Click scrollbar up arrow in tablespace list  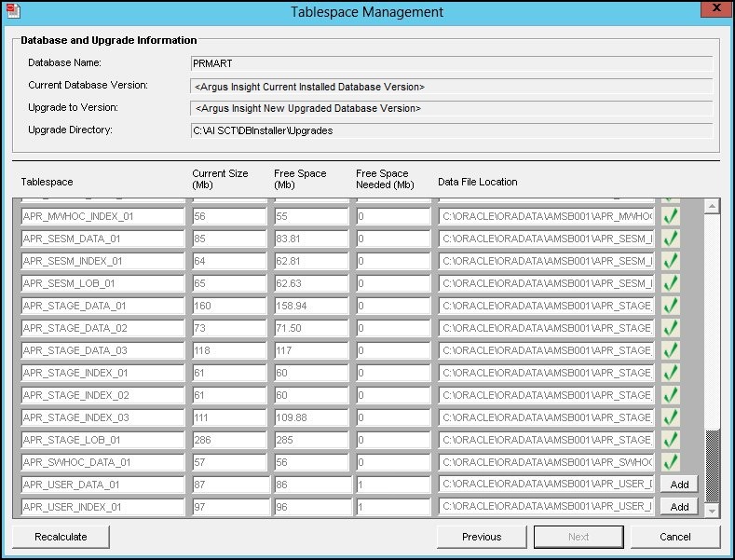click(x=712, y=206)
